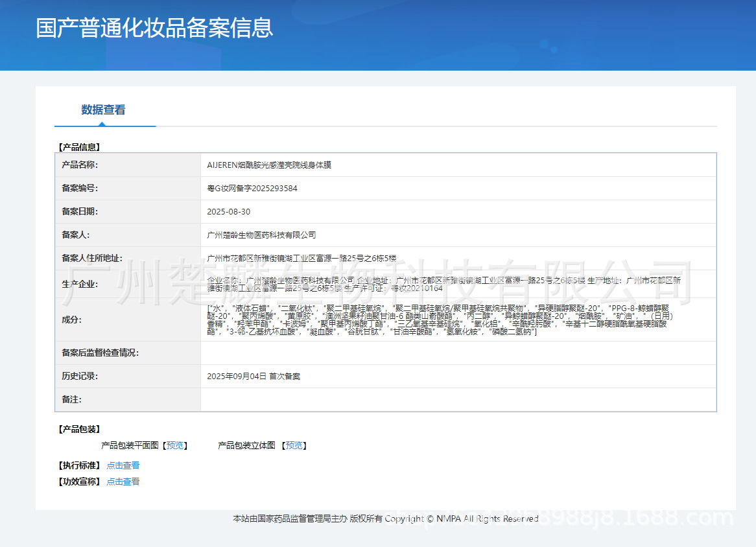
Task: Click the 【功效宣称】 label
Action: 79,482
